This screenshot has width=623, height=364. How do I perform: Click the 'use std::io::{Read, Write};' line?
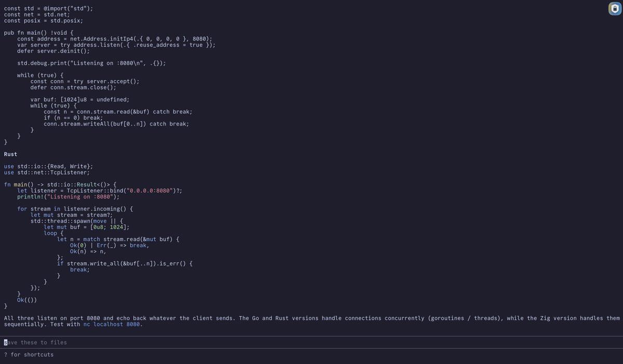pyautogui.click(x=49, y=166)
